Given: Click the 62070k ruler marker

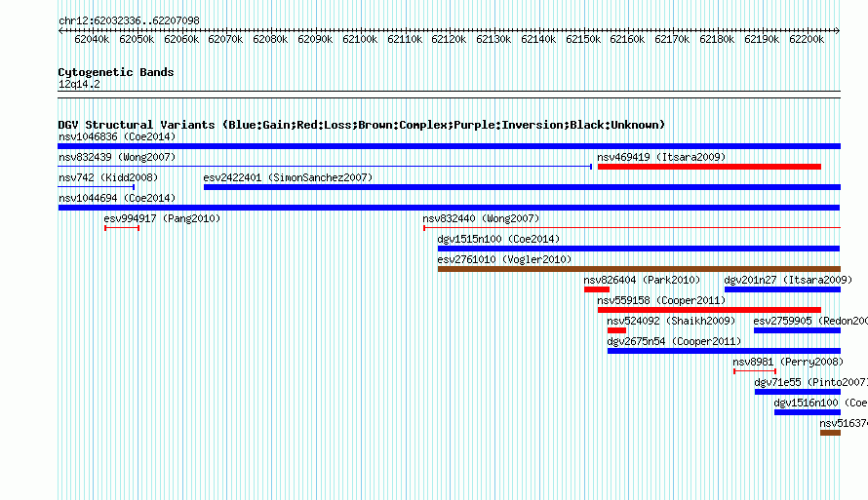Looking at the screenshot, I should (x=225, y=39).
